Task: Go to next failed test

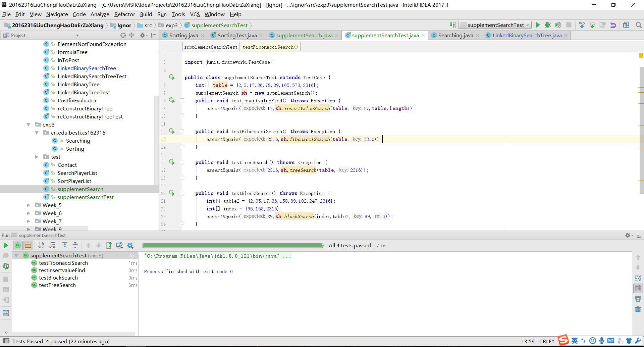Action: [99, 245]
